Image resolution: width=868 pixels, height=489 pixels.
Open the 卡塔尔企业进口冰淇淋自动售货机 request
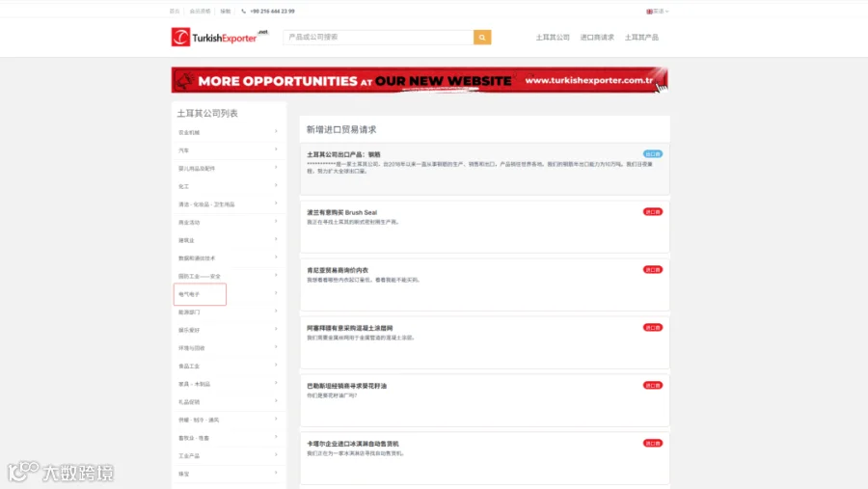(x=353, y=444)
